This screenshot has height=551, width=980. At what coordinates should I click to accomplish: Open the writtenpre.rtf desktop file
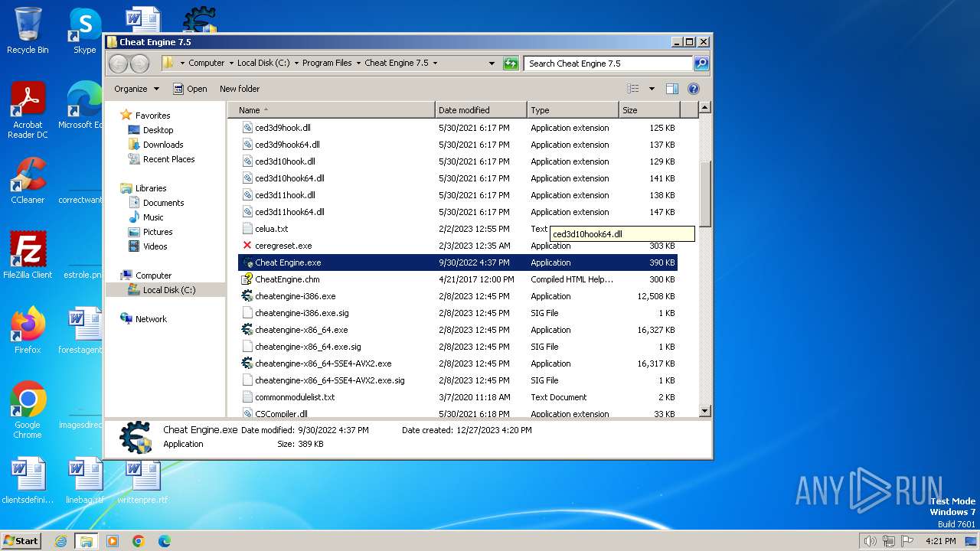coord(142,481)
